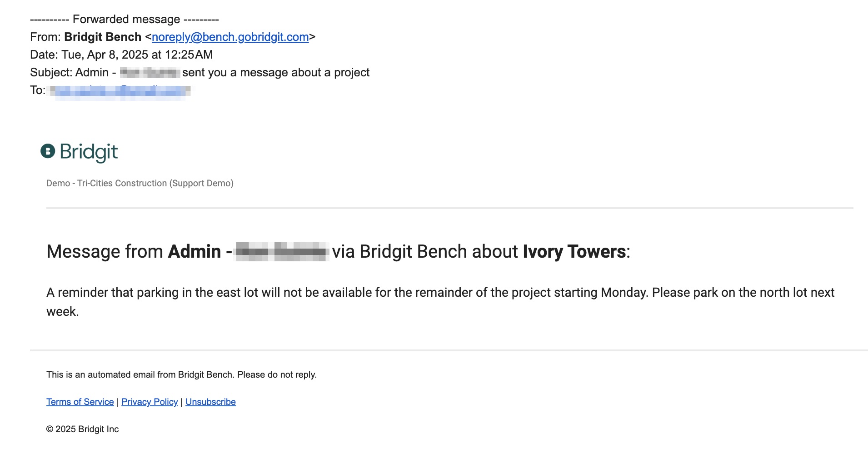Click the blurred admin name in heading
Image resolution: width=868 pixels, height=459 pixels.
[282, 252]
